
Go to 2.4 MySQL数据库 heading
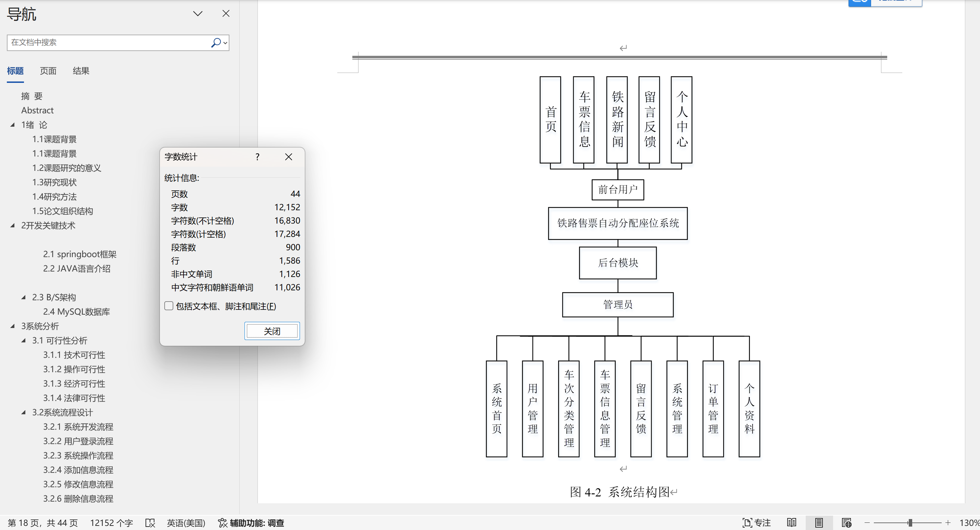76,312
